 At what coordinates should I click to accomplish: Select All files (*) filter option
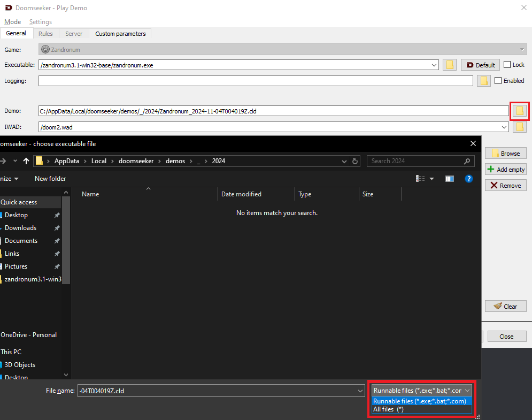[388, 409]
